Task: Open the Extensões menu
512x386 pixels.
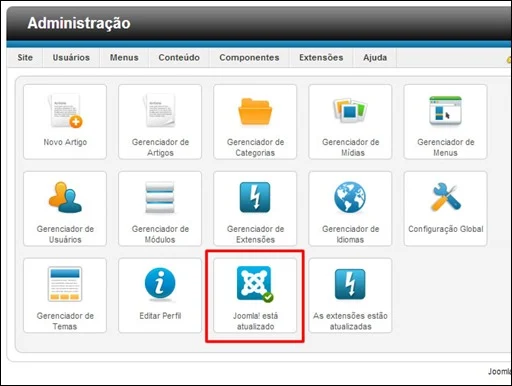Action: (321, 57)
